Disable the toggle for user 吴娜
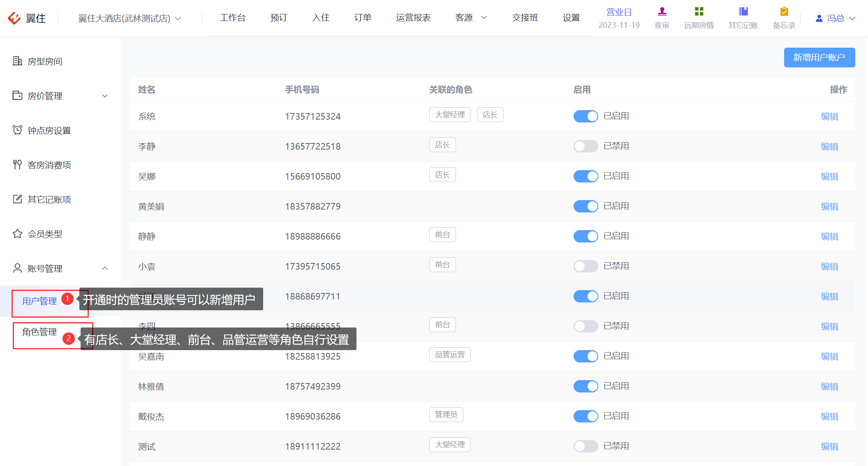868x466 pixels. (x=586, y=176)
